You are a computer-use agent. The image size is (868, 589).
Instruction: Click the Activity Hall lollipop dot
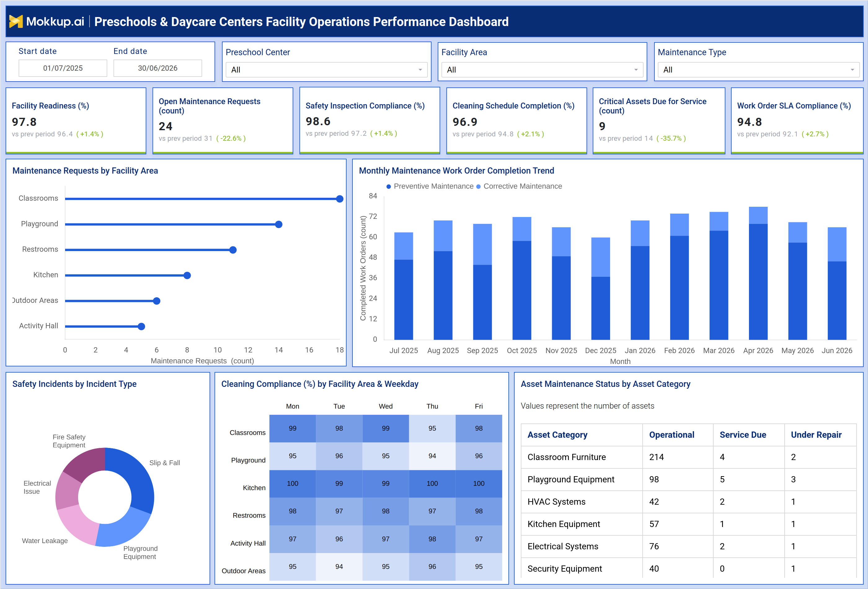pos(142,326)
